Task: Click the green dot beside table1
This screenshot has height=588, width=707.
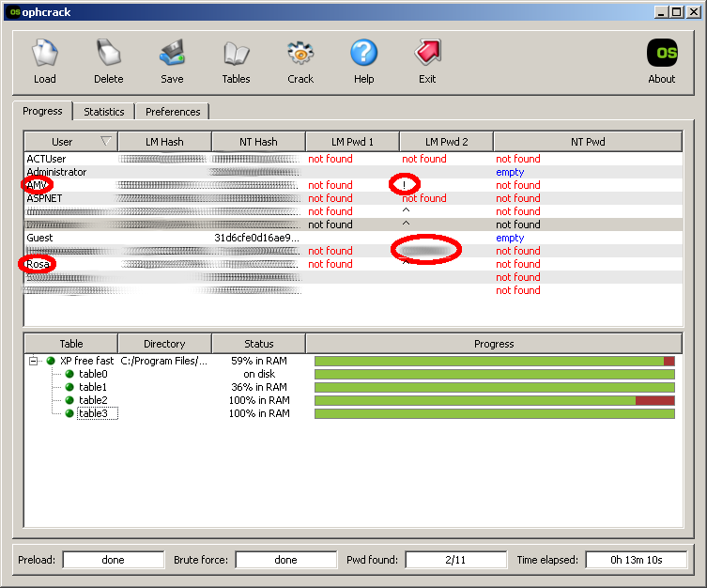Action: pos(69,387)
